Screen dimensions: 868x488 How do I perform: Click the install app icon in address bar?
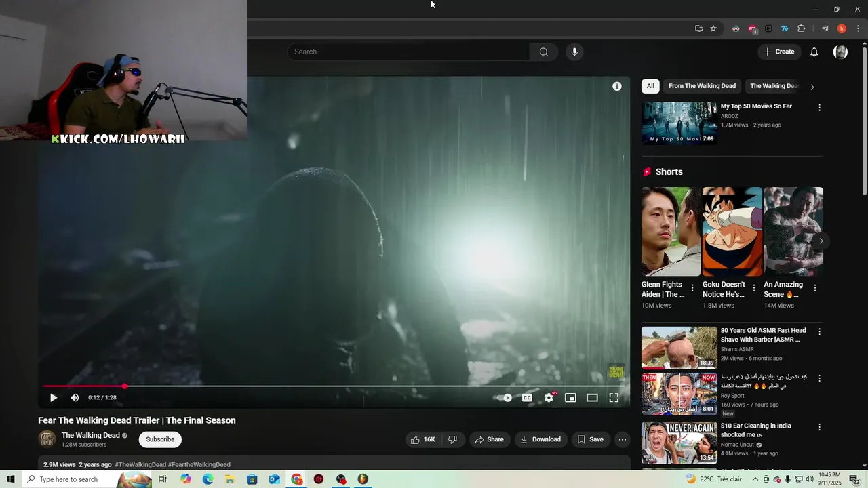pos(698,28)
